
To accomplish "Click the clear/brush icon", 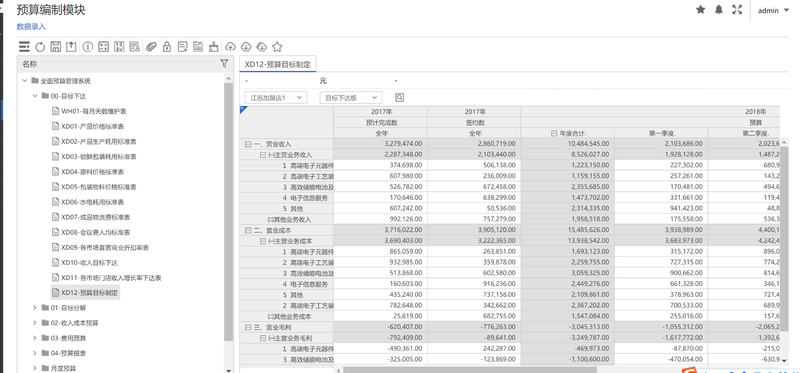I will (x=214, y=47).
